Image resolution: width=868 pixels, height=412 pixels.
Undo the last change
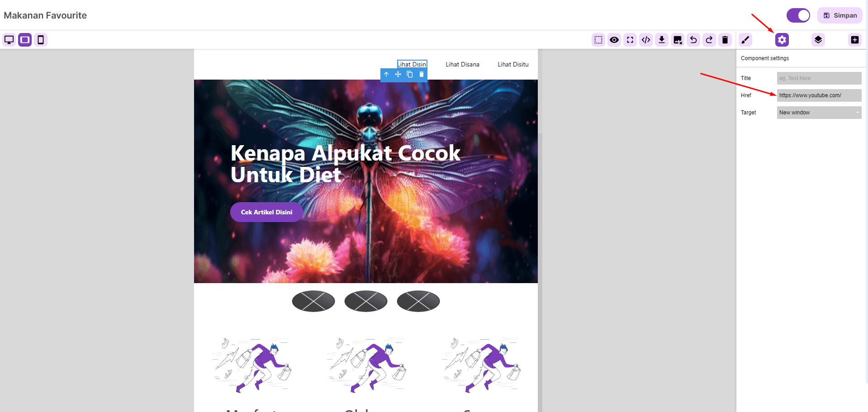[x=693, y=40]
